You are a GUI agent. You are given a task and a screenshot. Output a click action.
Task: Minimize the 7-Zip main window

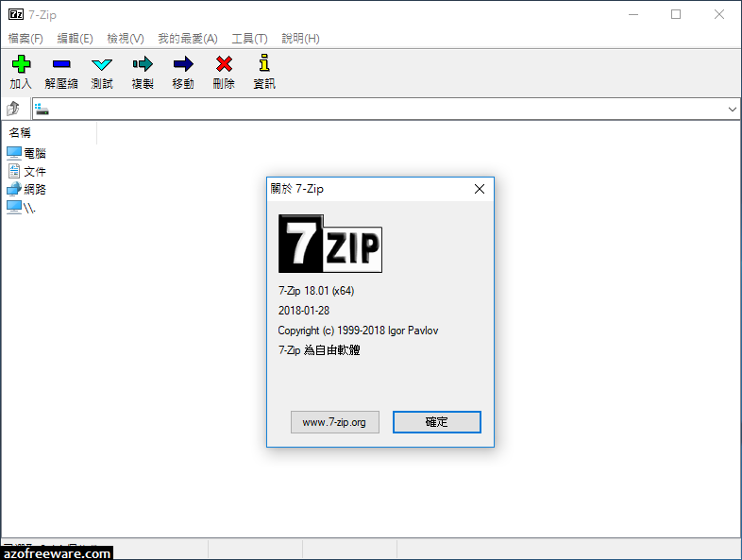click(x=633, y=15)
